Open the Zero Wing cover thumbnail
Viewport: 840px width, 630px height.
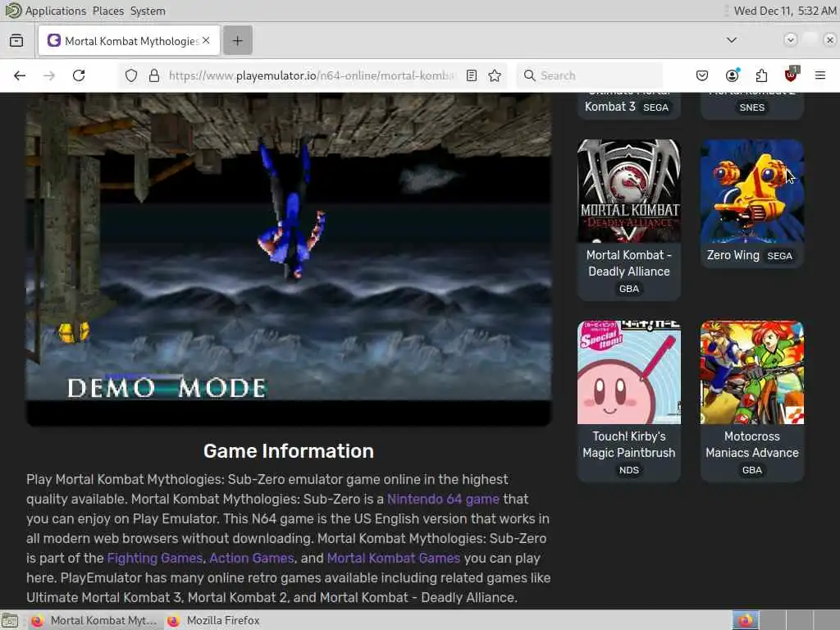click(x=752, y=191)
